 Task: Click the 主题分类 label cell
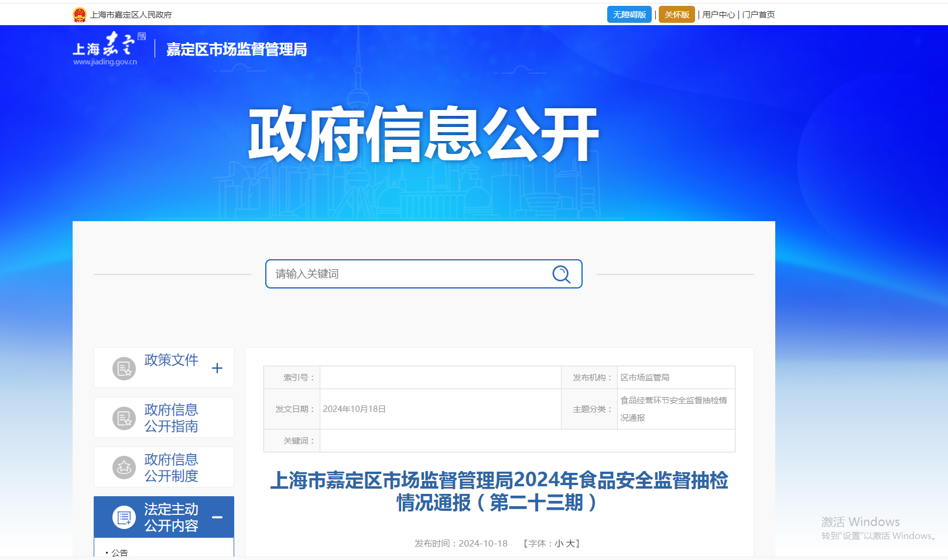(590, 409)
